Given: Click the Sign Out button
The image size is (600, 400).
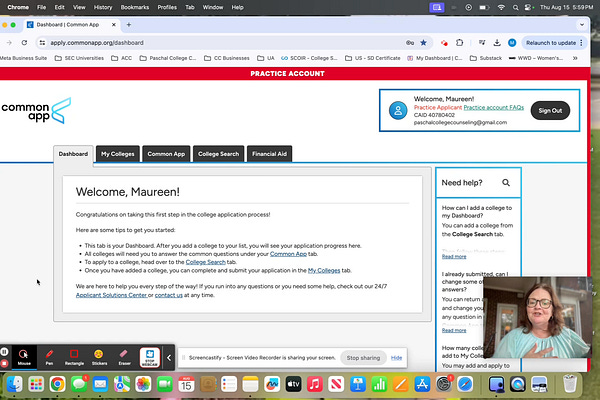Looking at the screenshot, I should coord(550,111).
